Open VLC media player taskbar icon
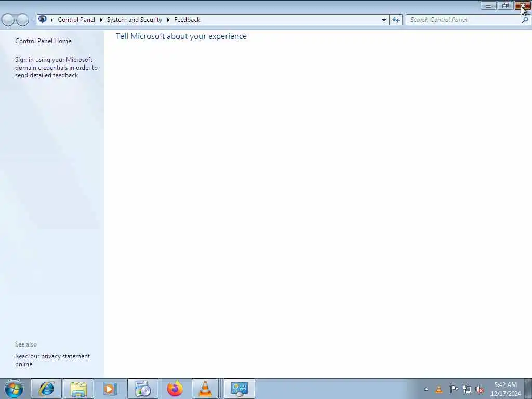Viewport: 532px width, 399px height. (x=205, y=389)
